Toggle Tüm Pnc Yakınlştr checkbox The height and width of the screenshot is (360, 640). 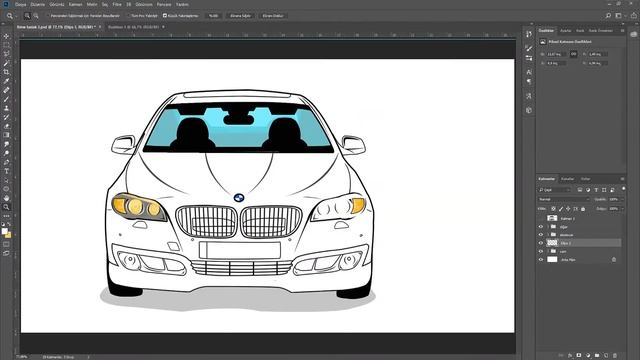click(x=128, y=16)
